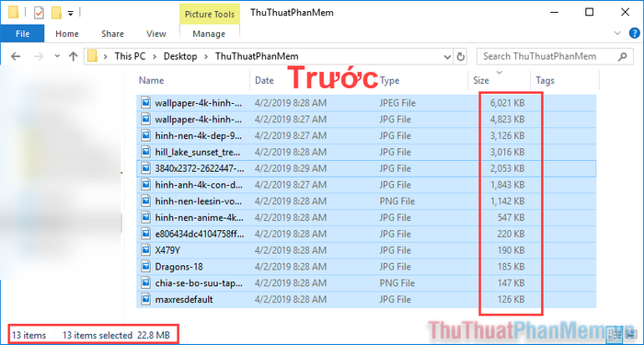Image resolution: width=644 pixels, height=345 pixels.
Task: Expand the chevron after This PC in the address path
Action: tap(155, 56)
